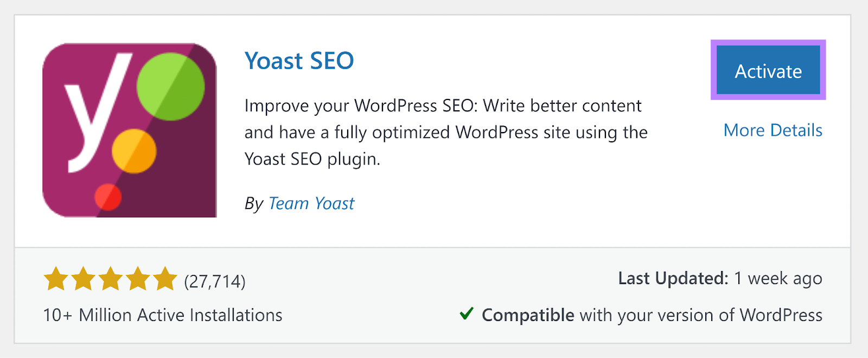Viewport: 868px width, 358px height.
Task: Select the fourth rating star
Action: click(139, 278)
